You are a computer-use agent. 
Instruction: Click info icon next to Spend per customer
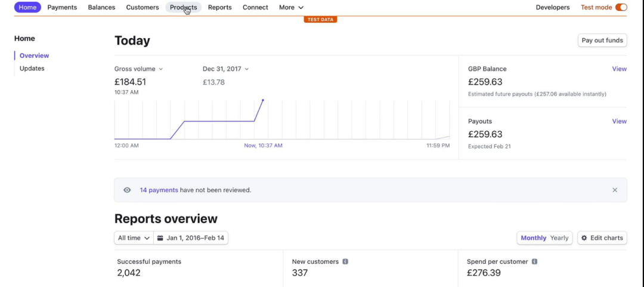(534, 261)
